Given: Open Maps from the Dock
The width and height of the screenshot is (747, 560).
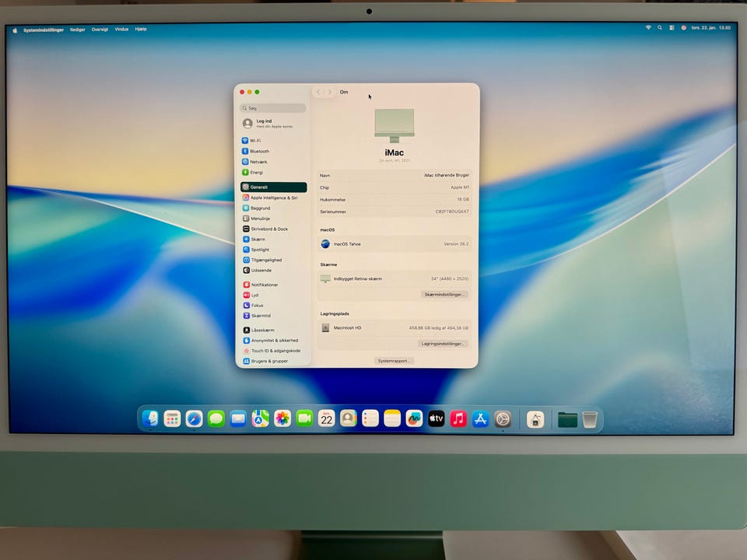Looking at the screenshot, I should pyautogui.click(x=260, y=419).
